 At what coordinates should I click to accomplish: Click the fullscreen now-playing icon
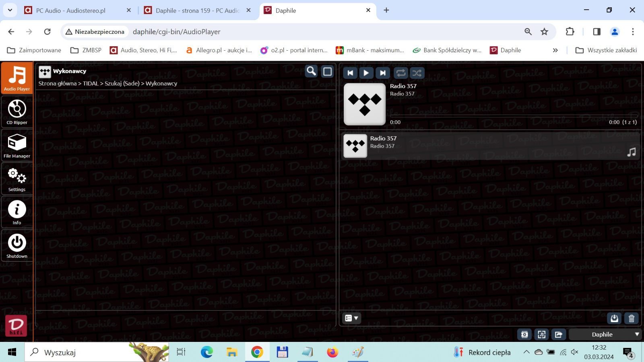(541, 334)
